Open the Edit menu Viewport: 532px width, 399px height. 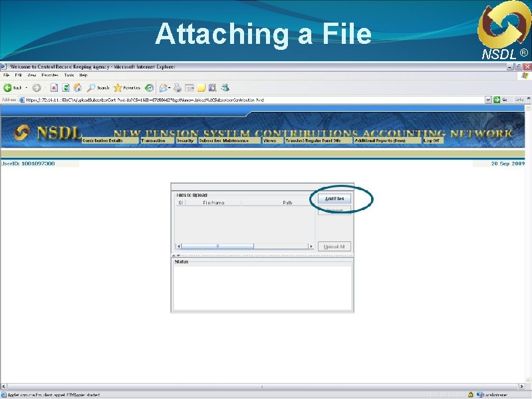(x=19, y=75)
